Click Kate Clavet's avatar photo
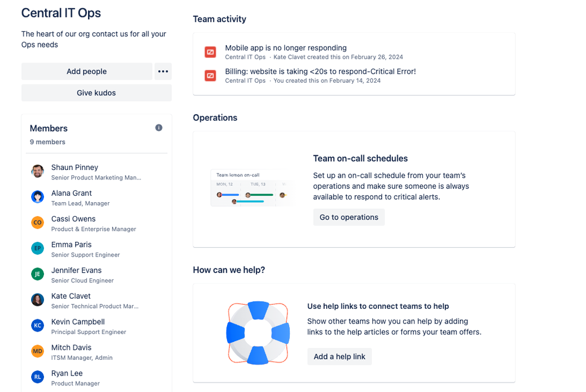The height and width of the screenshot is (392, 586). [38, 300]
